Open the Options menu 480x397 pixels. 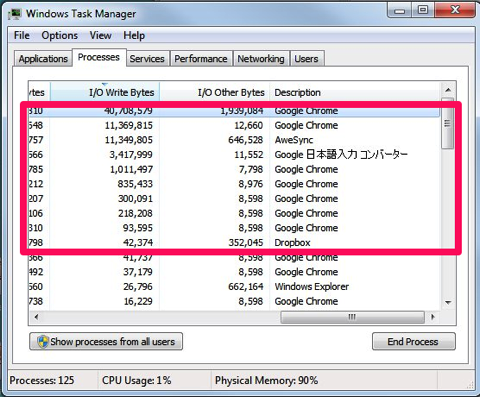point(60,35)
